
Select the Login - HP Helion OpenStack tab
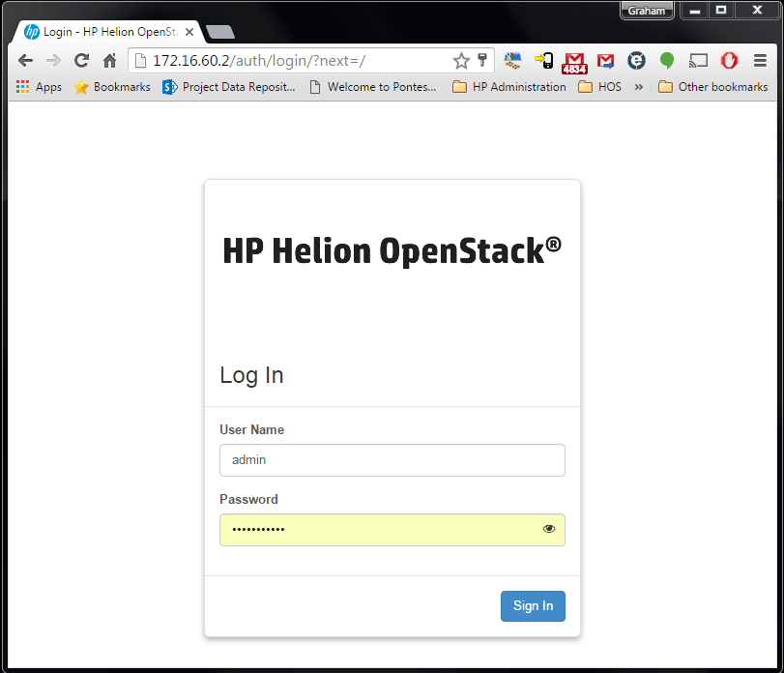[x=106, y=32]
